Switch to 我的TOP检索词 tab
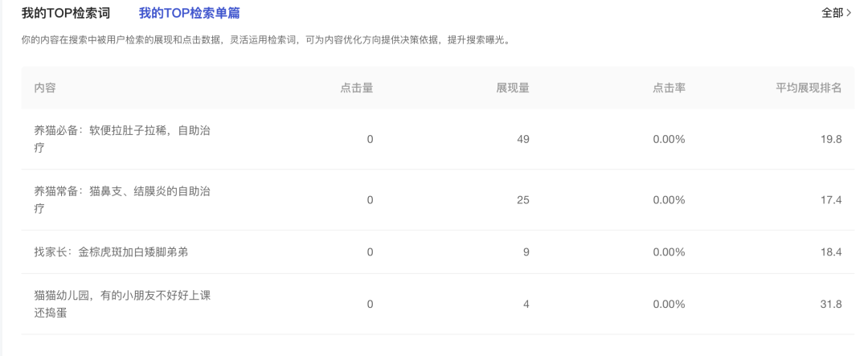Viewport: 868px width, 356px height. [x=65, y=13]
